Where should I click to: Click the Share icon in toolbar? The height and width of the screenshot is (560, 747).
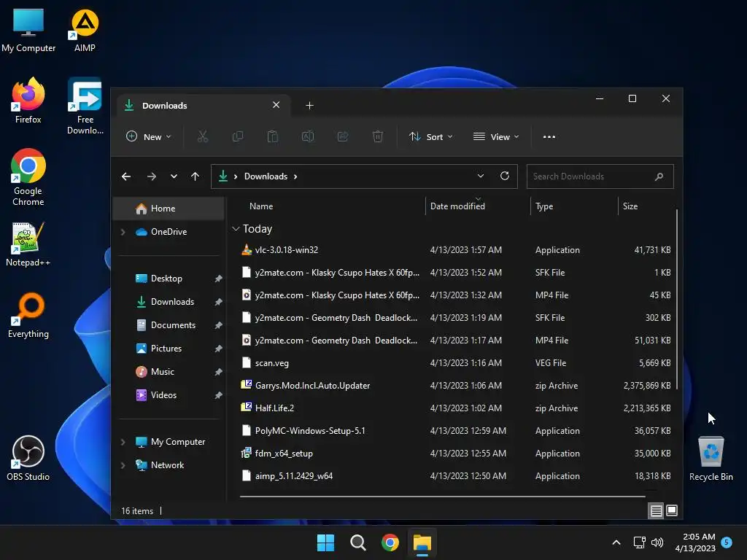coord(343,137)
